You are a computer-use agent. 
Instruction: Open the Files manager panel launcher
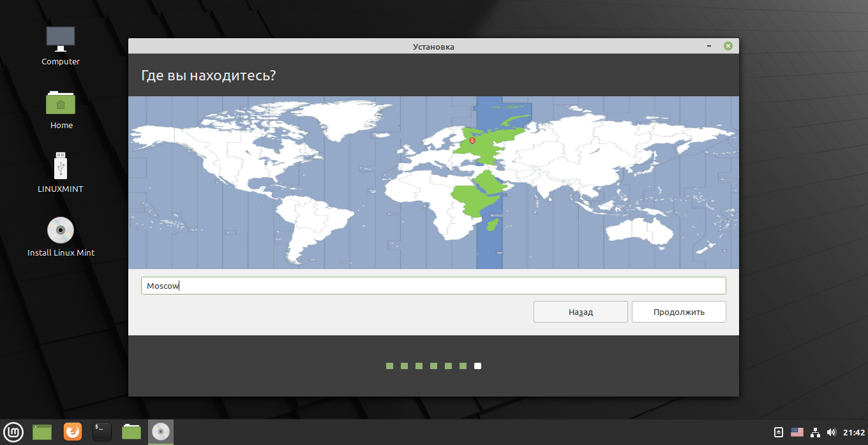click(131, 432)
